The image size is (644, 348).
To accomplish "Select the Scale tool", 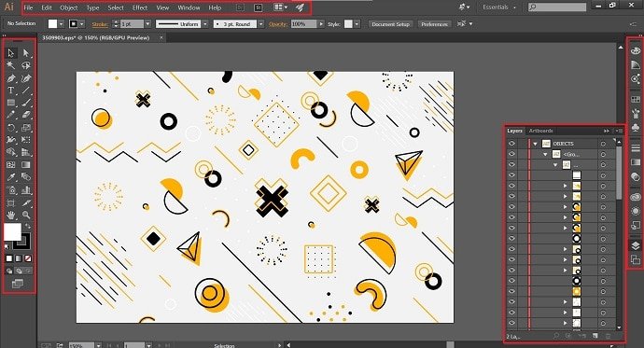I will coord(26,128).
